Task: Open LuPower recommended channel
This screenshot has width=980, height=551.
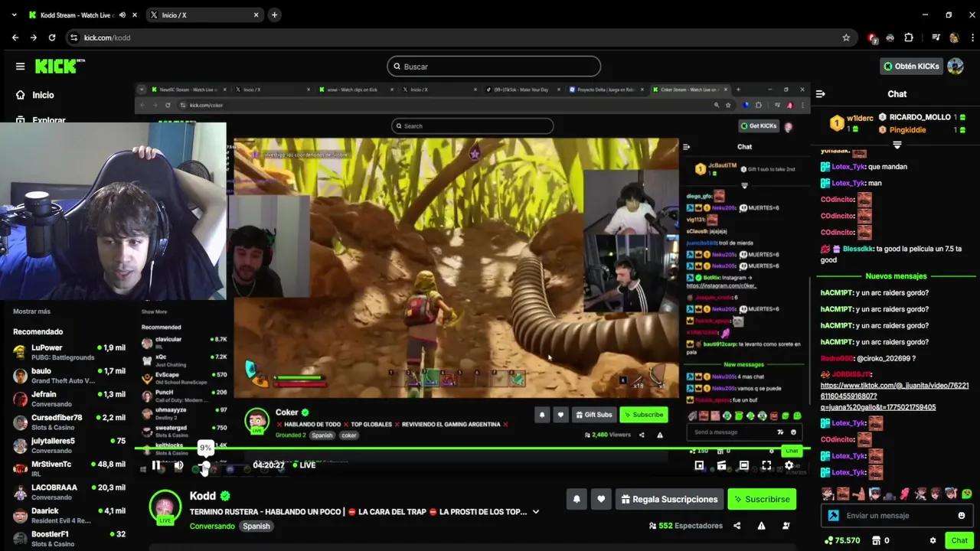Action: [69, 352]
